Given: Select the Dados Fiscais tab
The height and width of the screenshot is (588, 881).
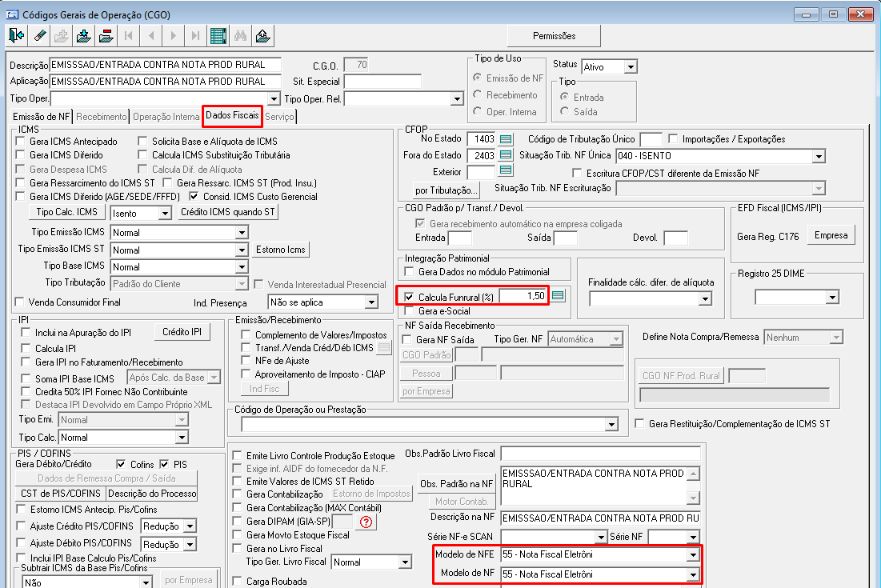Looking at the screenshot, I should 232,115.
